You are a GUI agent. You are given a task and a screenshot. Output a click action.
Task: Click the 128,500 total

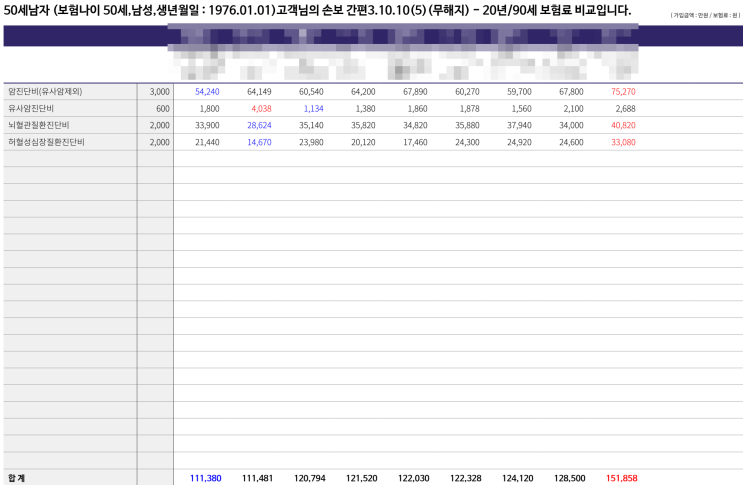point(570,478)
